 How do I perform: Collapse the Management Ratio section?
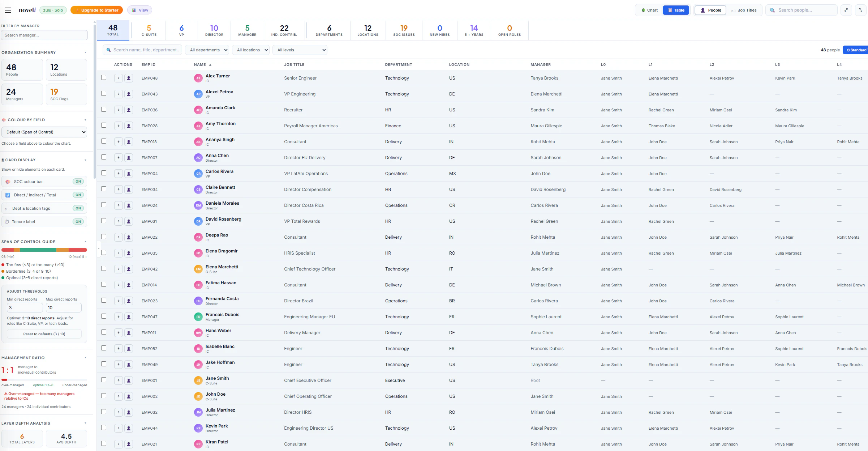pos(85,358)
